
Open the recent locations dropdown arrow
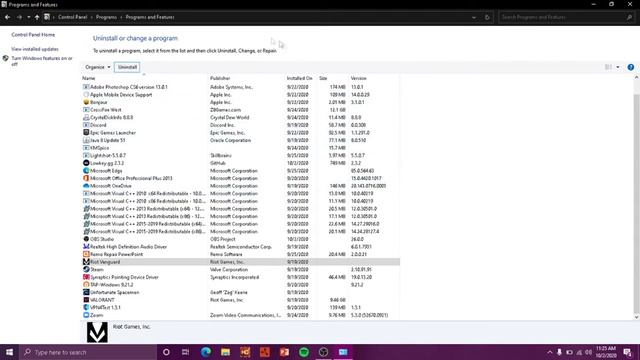pyautogui.click(x=29, y=17)
